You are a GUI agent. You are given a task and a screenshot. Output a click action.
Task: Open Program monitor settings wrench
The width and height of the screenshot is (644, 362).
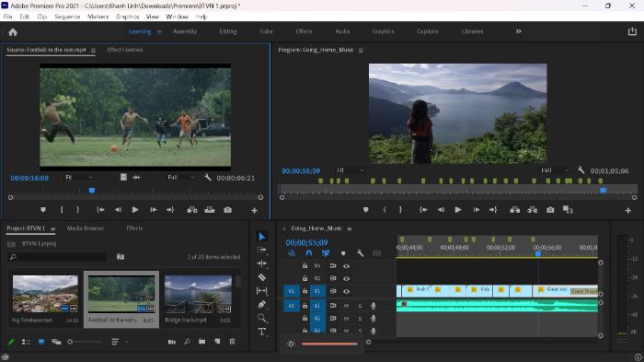(581, 169)
